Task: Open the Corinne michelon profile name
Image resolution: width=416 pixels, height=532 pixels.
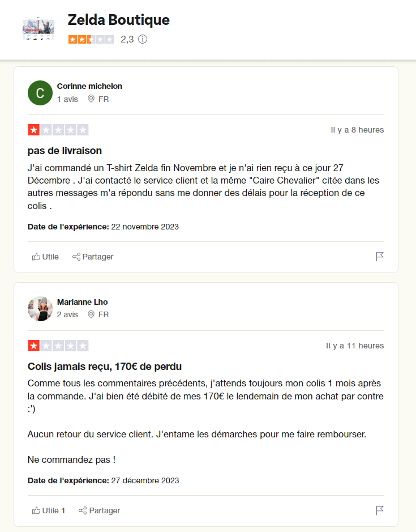Action: [89, 86]
